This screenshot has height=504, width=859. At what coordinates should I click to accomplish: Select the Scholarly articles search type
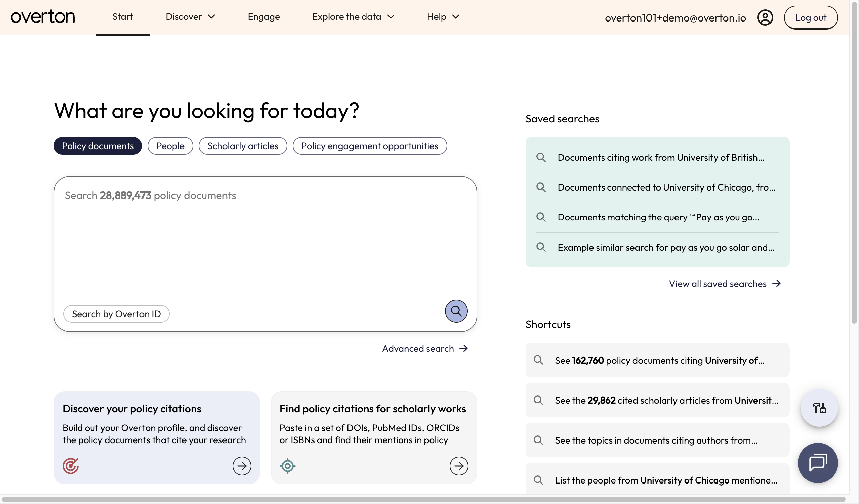[243, 146]
